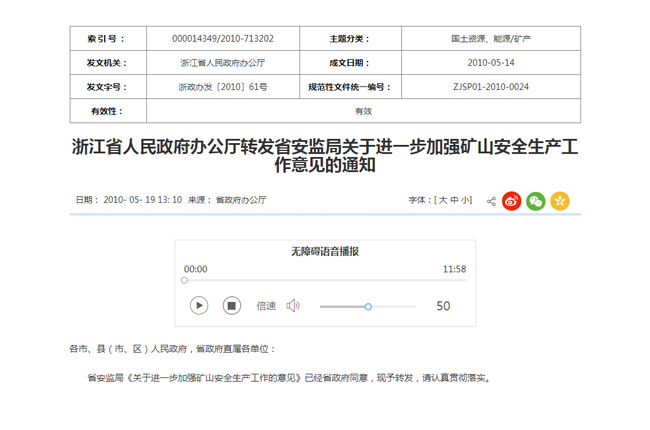
Task: Set font size to 中 (medium)
Action: click(x=453, y=201)
